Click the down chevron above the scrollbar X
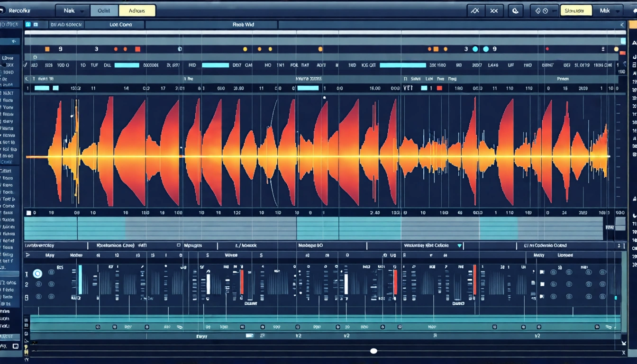The height and width of the screenshot is (364, 637). (x=624, y=343)
